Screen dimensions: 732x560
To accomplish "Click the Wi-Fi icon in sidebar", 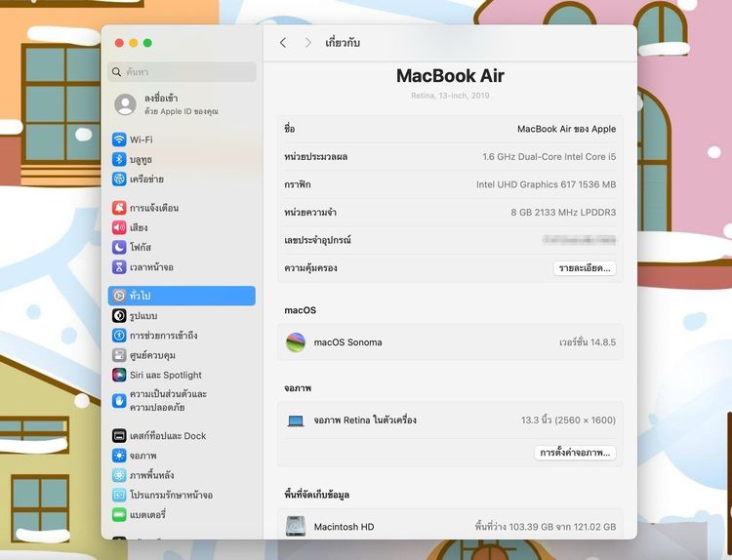I will 119,140.
